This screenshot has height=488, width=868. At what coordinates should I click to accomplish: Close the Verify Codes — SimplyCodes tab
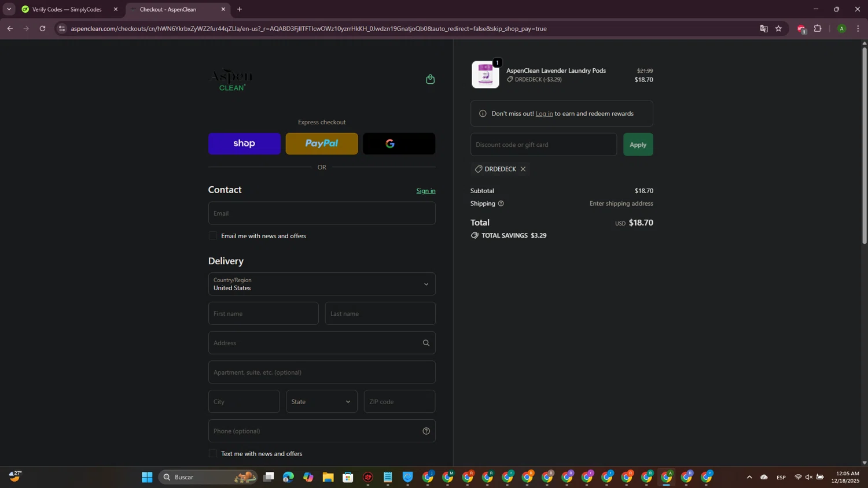coord(116,9)
